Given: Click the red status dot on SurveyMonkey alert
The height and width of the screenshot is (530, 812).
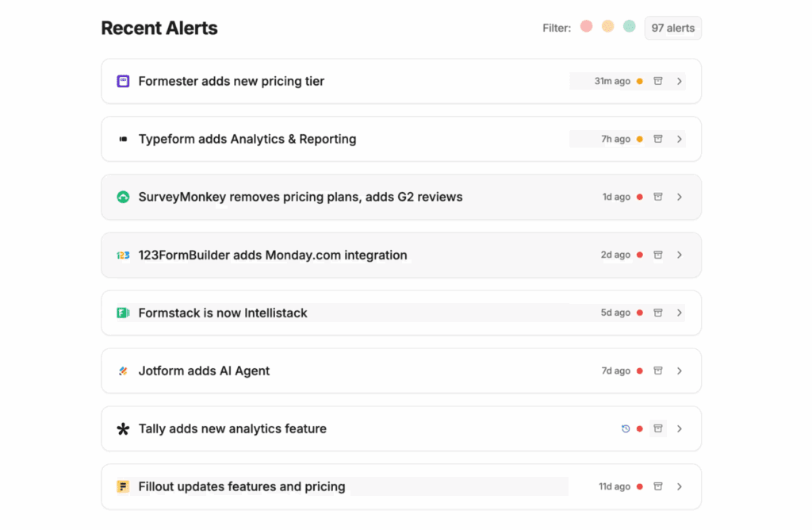Looking at the screenshot, I should (640, 197).
